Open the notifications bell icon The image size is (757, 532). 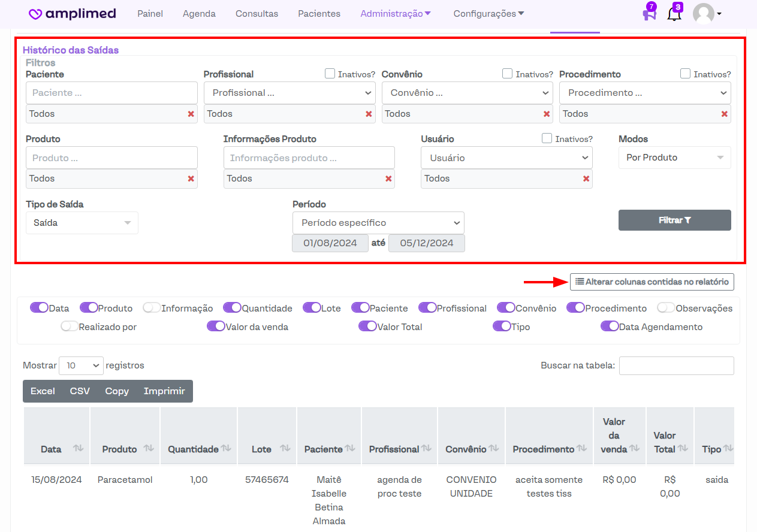pos(674,14)
